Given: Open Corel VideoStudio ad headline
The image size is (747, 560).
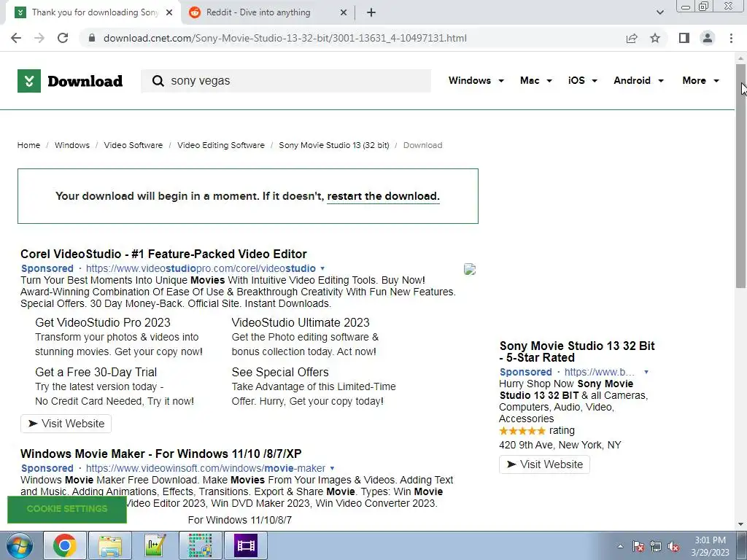Looking at the screenshot, I should (x=163, y=254).
